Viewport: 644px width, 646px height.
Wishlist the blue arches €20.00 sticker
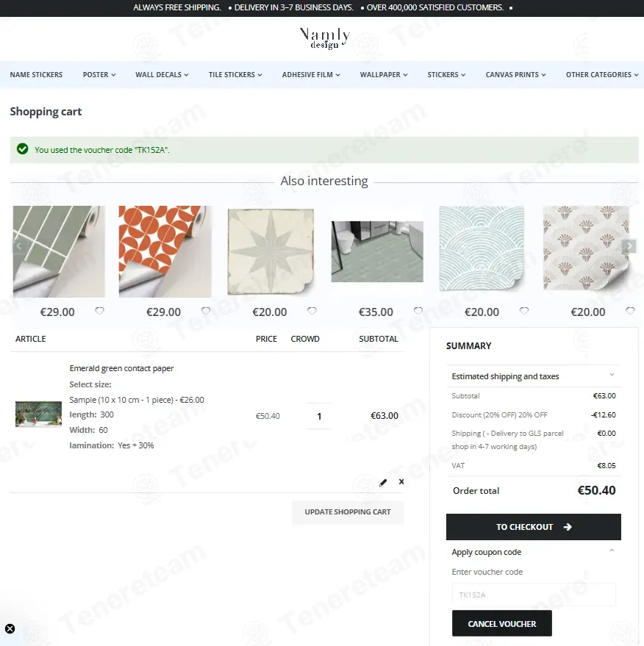point(524,311)
